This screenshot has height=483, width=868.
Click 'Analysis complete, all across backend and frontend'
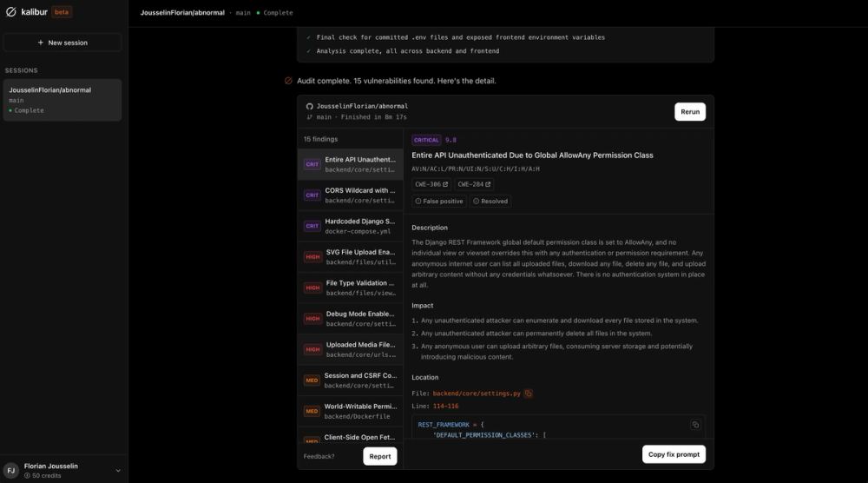(407, 51)
